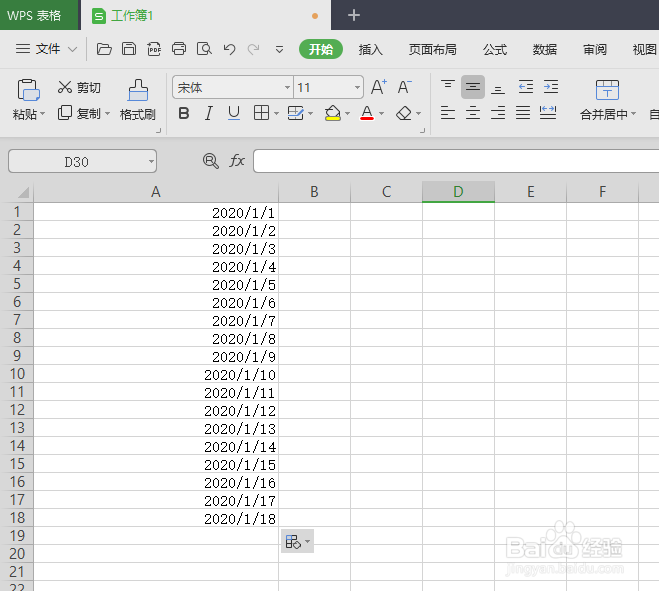Copy the selection with 复制

click(x=79, y=113)
